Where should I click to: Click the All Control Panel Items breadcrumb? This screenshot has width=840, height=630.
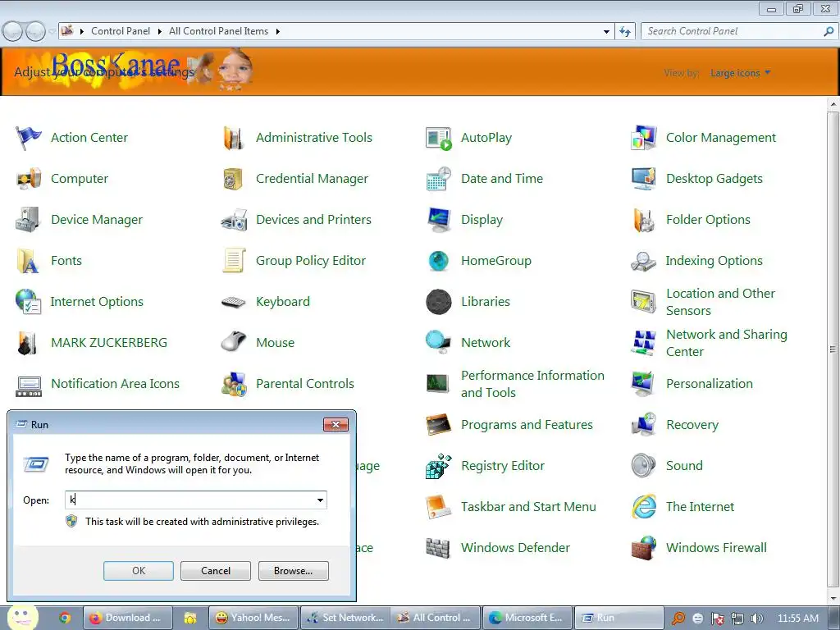click(218, 31)
